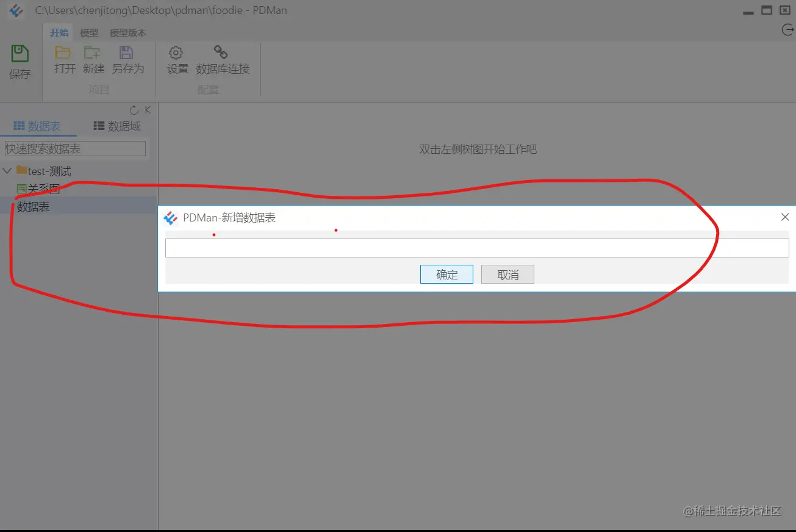796x532 pixels.
Task: Maximize the PDMan main window
Action: [767, 10]
